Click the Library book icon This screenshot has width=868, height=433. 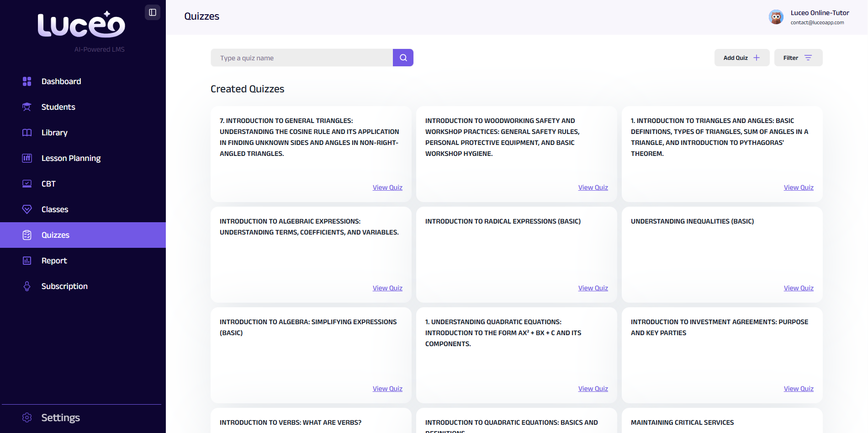[x=27, y=133]
